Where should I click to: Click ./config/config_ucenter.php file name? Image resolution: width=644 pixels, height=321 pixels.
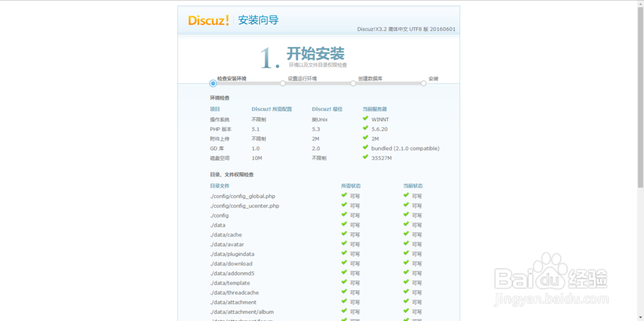tap(244, 206)
